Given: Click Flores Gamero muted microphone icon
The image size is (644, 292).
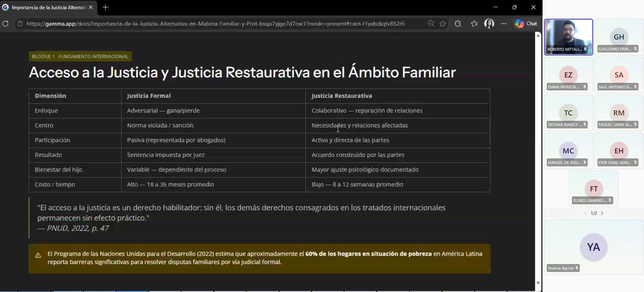Looking at the screenshot, I should click(610, 201).
